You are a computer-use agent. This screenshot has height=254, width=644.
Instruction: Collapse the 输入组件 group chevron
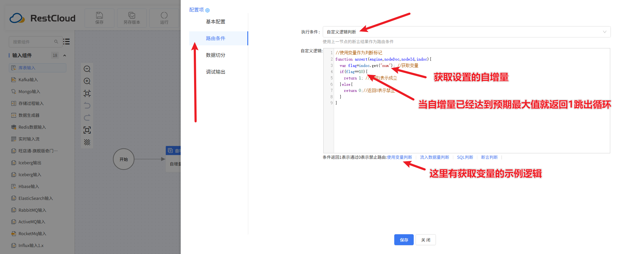click(x=64, y=55)
